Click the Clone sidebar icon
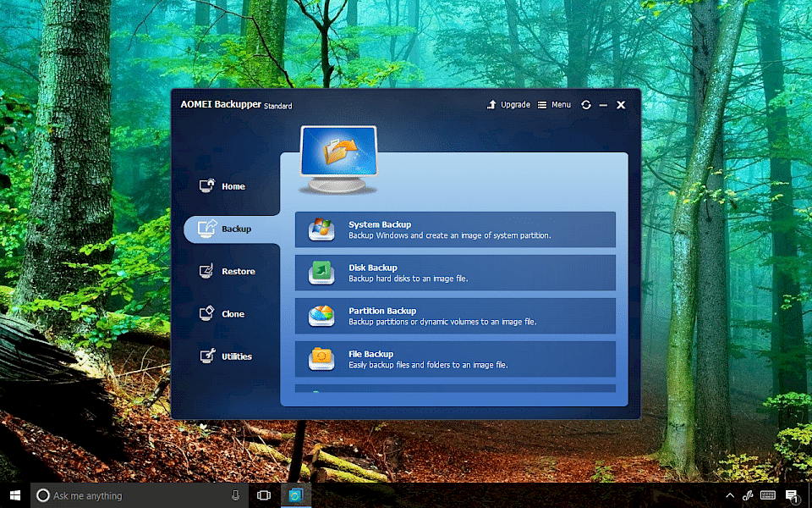Image resolution: width=812 pixels, height=508 pixels. point(206,313)
